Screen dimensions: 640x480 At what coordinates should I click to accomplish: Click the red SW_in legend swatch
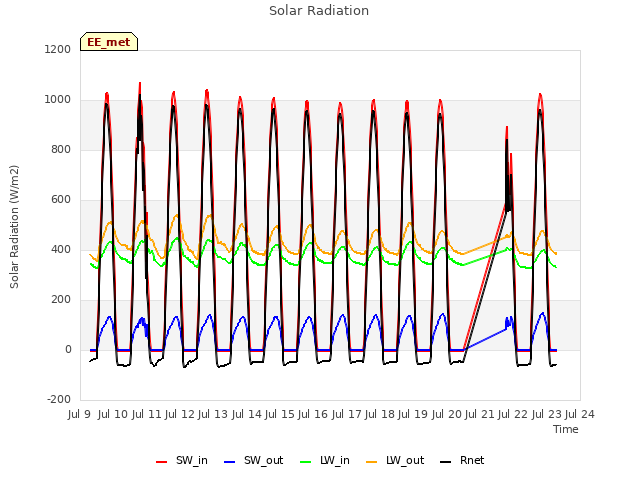(x=162, y=462)
